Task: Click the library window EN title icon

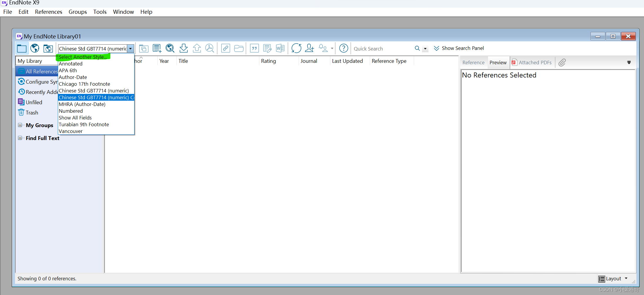Action: tap(19, 36)
